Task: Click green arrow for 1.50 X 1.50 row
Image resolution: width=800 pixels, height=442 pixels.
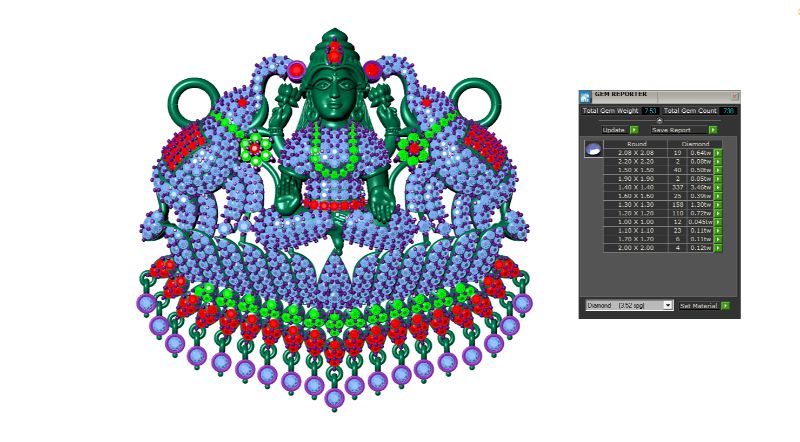Action: (x=718, y=169)
